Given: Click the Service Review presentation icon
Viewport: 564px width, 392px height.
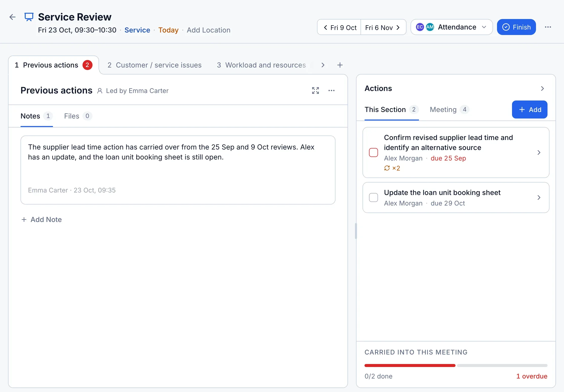Looking at the screenshot, I should (29, 17).
